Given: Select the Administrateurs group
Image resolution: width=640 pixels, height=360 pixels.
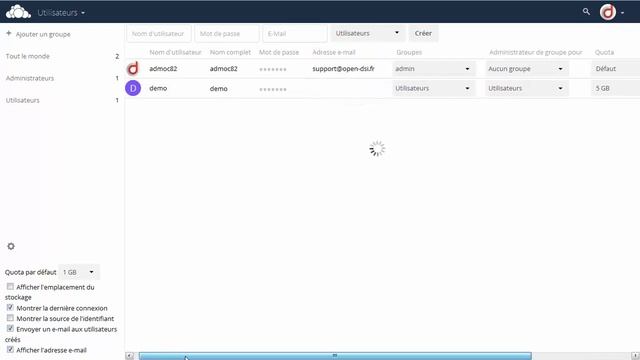Looking at the screenshot, I should click(x=30, y=78).
